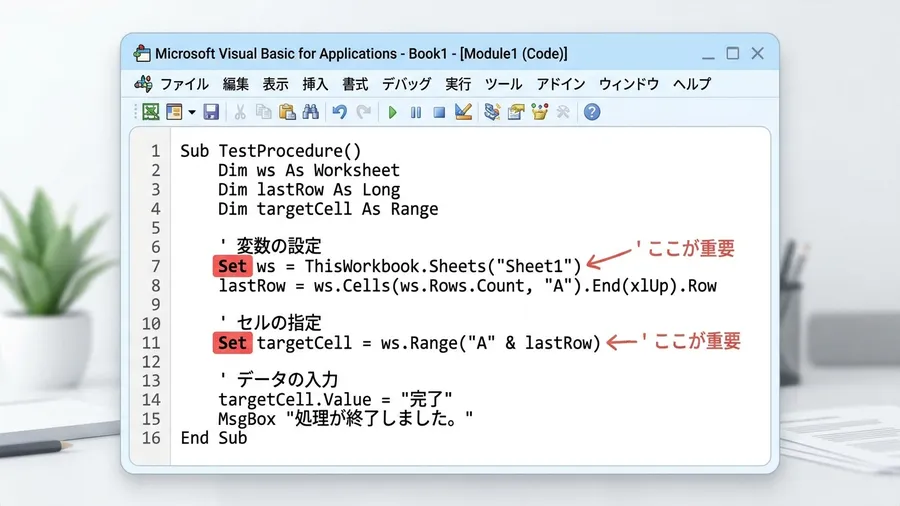Click 'Dim lastRow As Long' code line
Image resolution: width=900 pixels, height=506 pixels.
click(309, 190)
